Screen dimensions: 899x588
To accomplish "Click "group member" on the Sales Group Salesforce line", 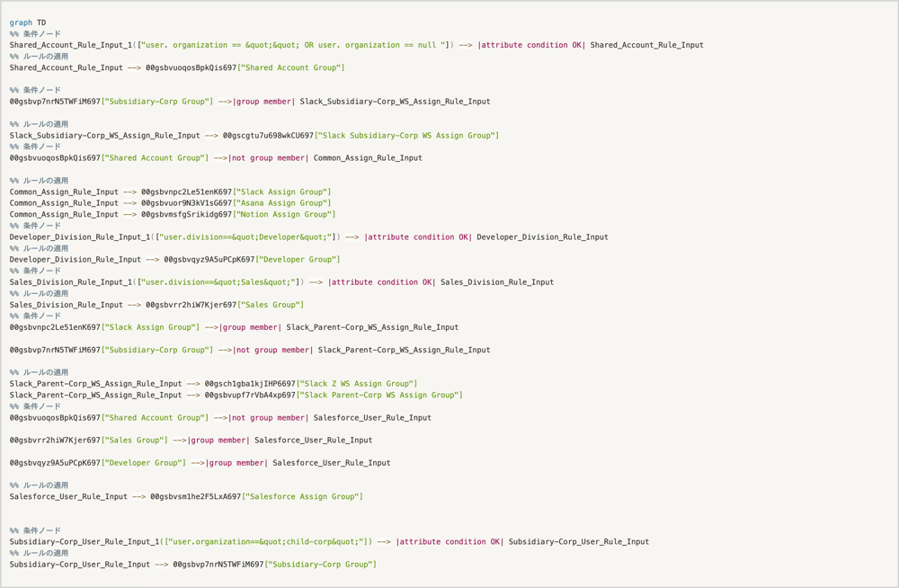I will pos(218,441).
